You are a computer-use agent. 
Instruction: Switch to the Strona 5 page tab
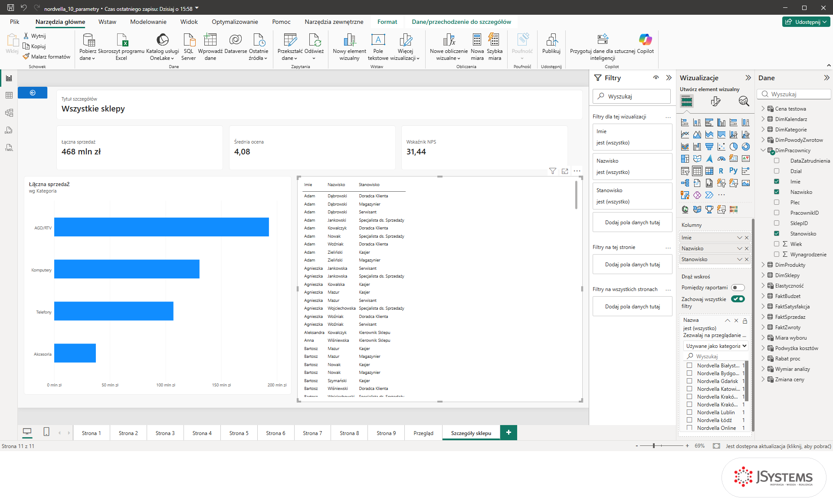click(239, 433)
